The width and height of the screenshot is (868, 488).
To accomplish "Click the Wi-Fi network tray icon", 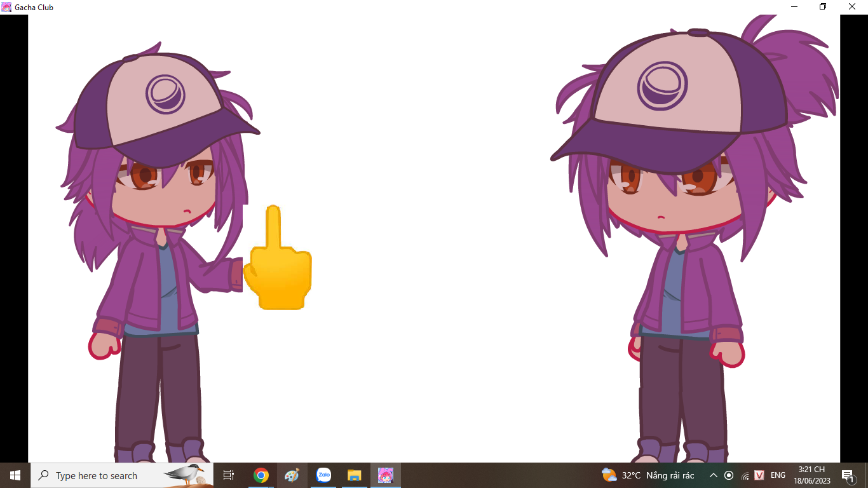I will [744, 475].
